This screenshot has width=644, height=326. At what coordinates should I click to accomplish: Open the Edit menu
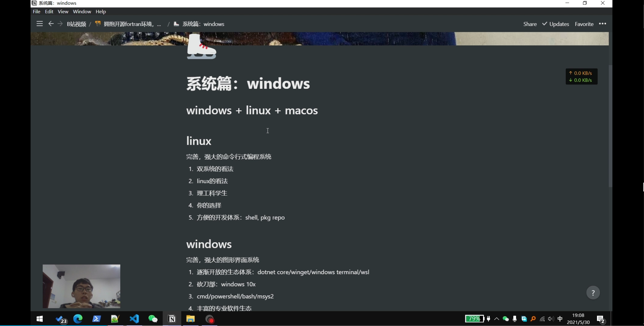point(49,11)
